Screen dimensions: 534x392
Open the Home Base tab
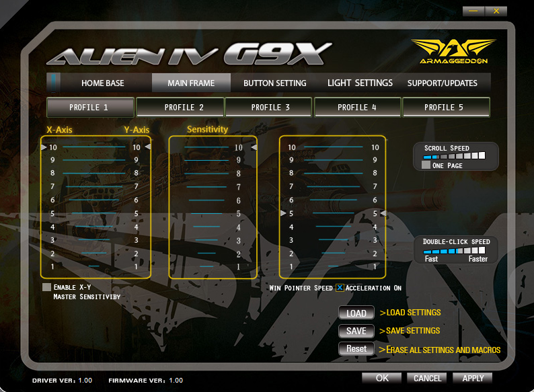tap(102, 83)
